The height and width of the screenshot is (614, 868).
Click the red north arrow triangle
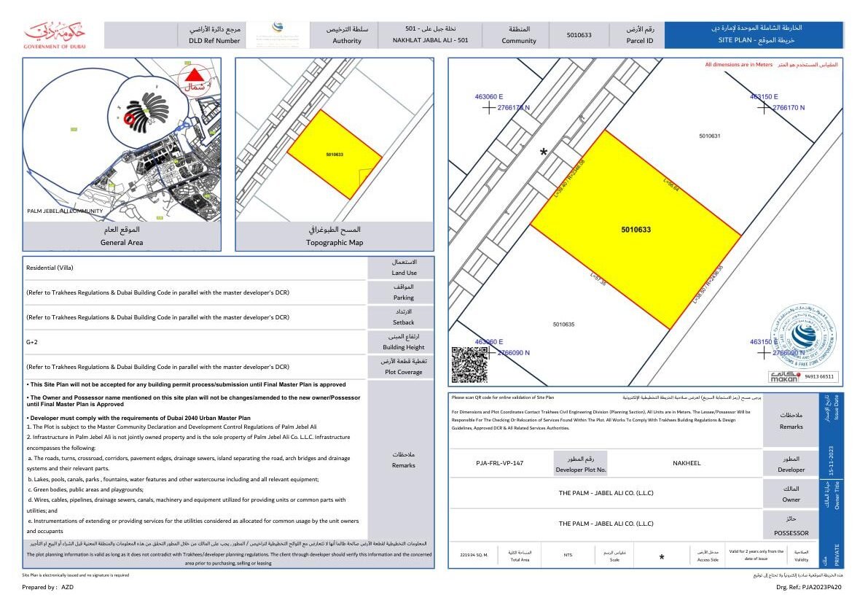click(194, 74)
